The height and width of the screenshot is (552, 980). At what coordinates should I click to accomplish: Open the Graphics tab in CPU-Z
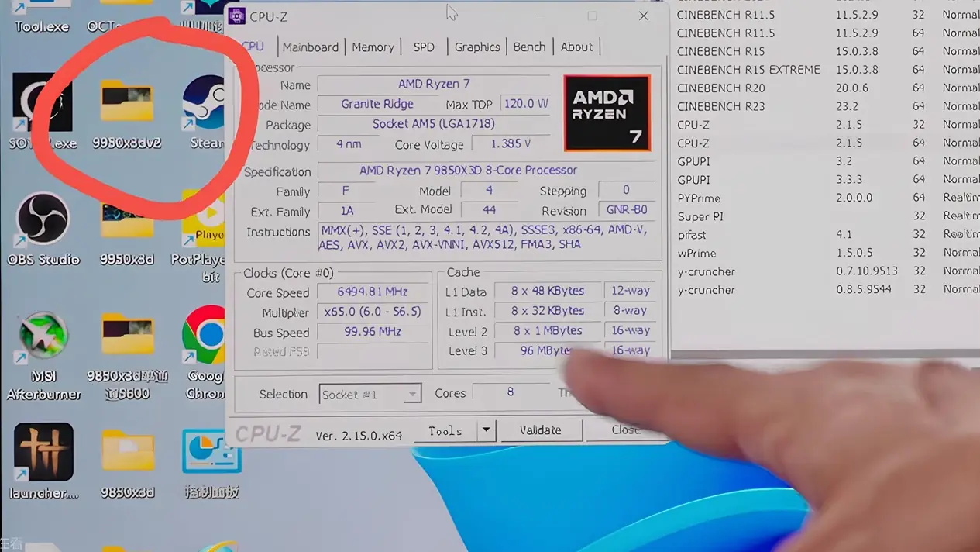477,47
